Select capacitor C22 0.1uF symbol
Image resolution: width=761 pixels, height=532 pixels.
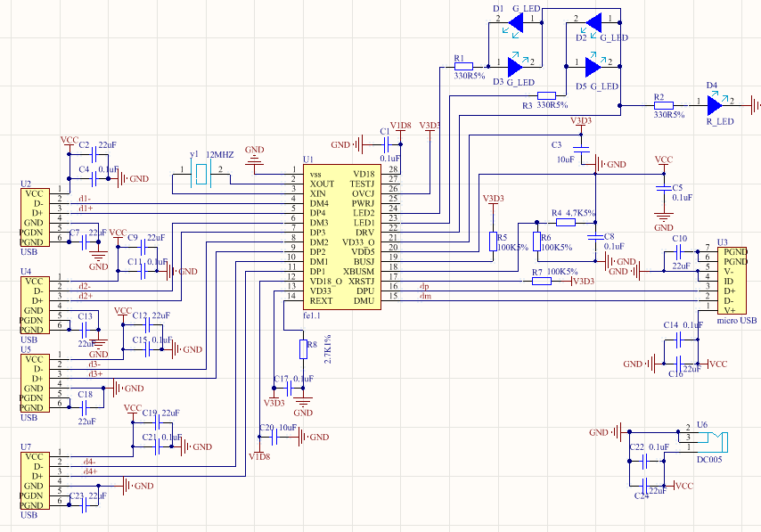point(644,462)
